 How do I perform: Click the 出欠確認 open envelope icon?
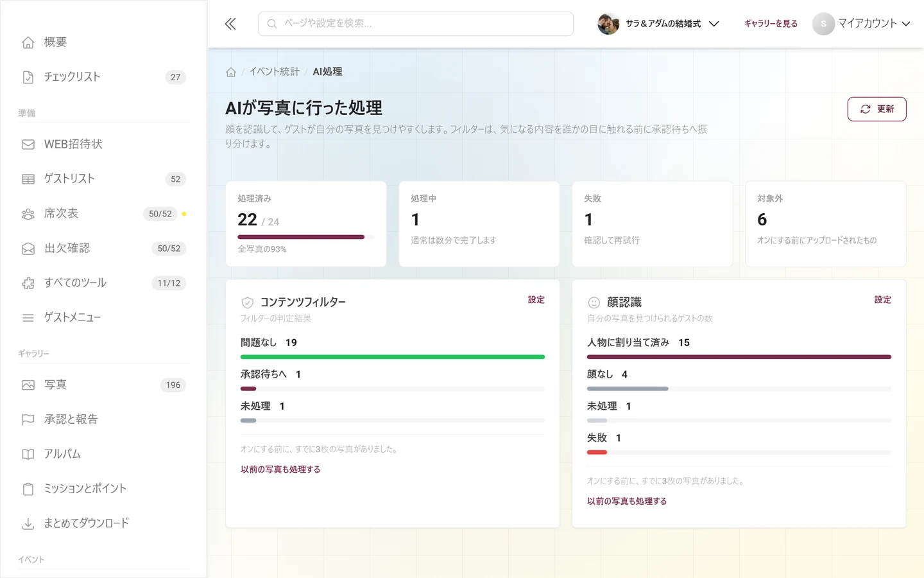28,249
